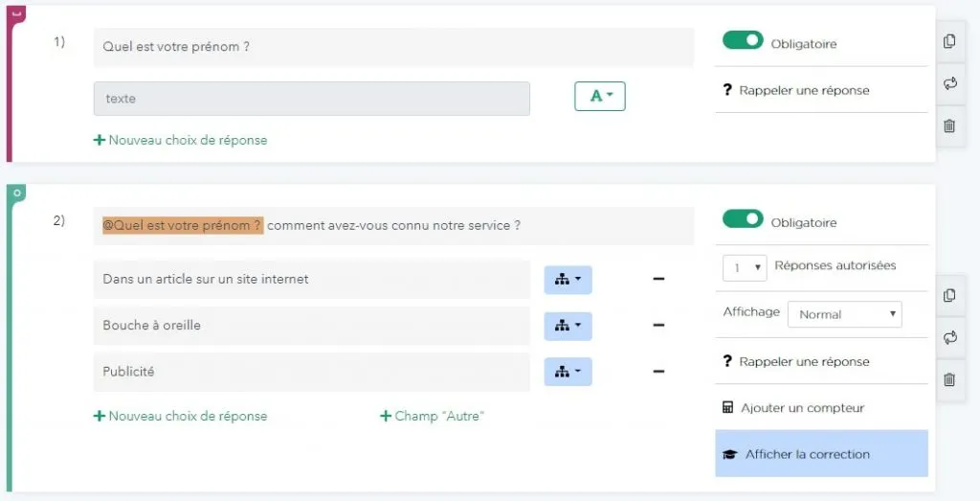Add a Champ "Autre" field
The image size is (980, 501).
click(432, 417)
